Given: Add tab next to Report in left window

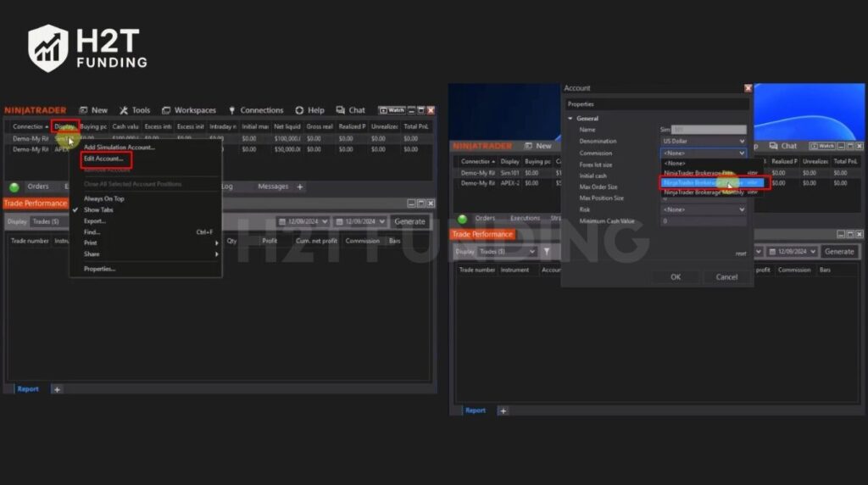Looking at the screenshot, I should [57, 390].
